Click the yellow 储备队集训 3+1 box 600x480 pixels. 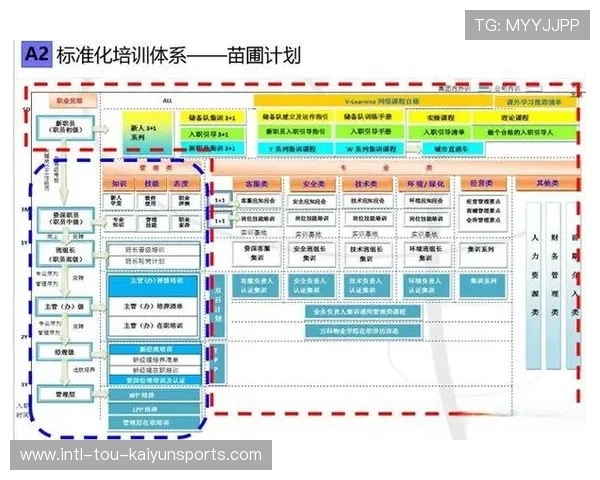(x=212, y=118)
